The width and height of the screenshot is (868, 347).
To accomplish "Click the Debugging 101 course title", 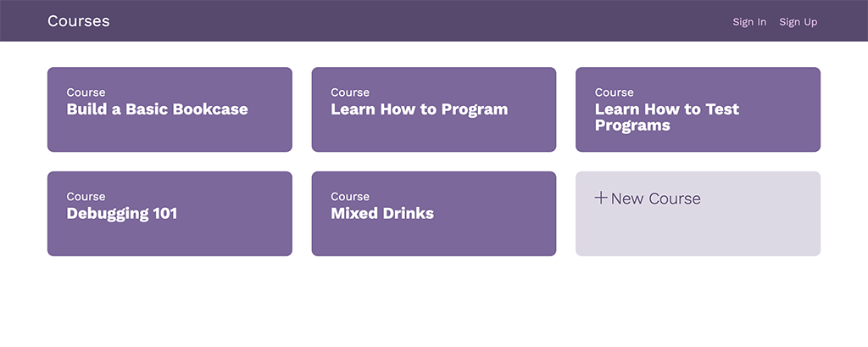I will click(x=122, y=214).
